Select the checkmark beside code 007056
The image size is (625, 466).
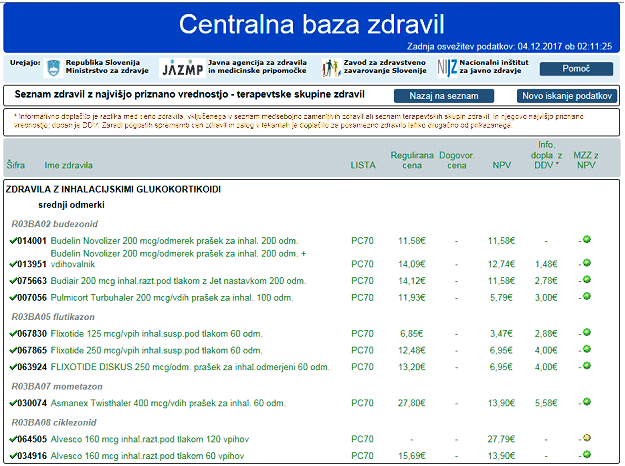click(13, 297)
